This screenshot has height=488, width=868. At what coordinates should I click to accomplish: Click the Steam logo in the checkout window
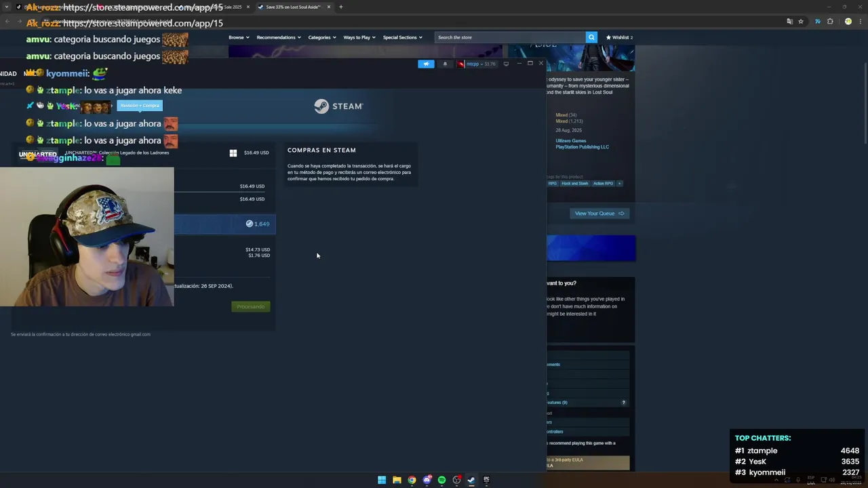338,106
